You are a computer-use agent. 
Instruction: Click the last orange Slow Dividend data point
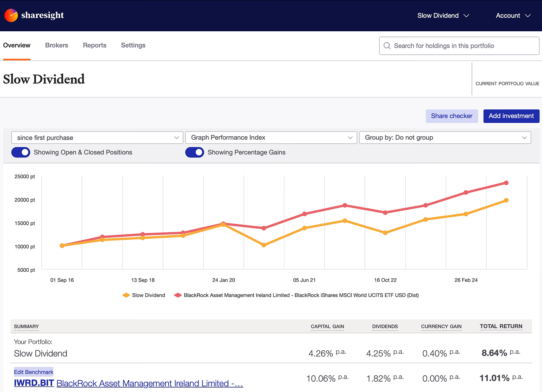(506, 200)
